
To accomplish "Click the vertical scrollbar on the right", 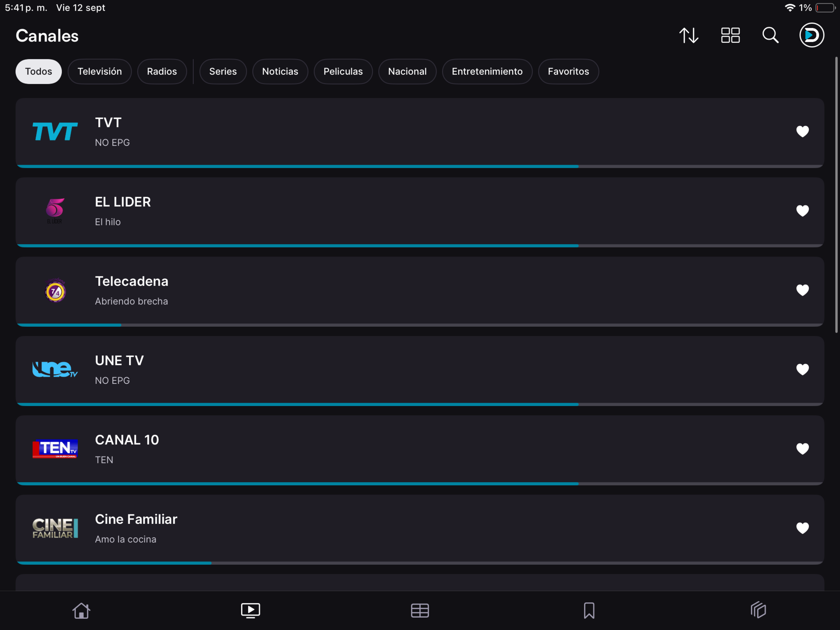I will tap(836, 195).
